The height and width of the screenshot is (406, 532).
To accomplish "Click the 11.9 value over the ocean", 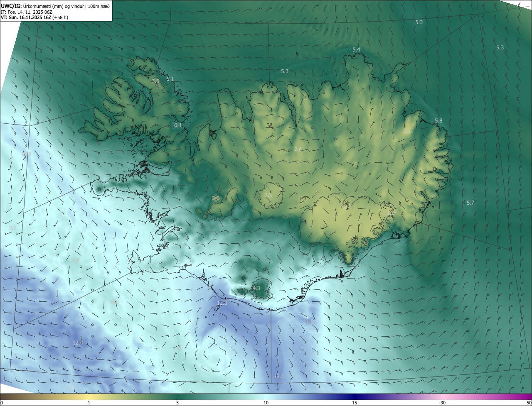I will [308, 321].
